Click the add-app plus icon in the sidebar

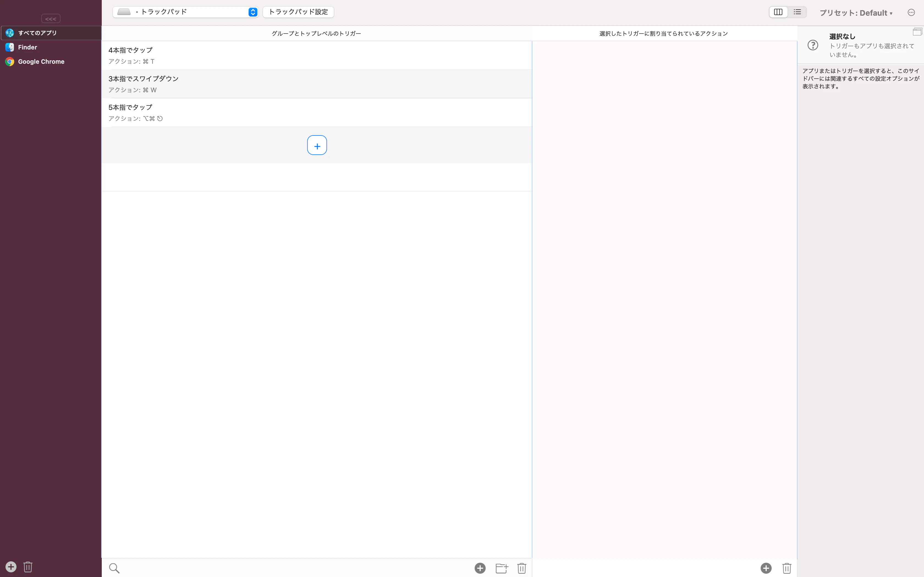pos(11,567)
